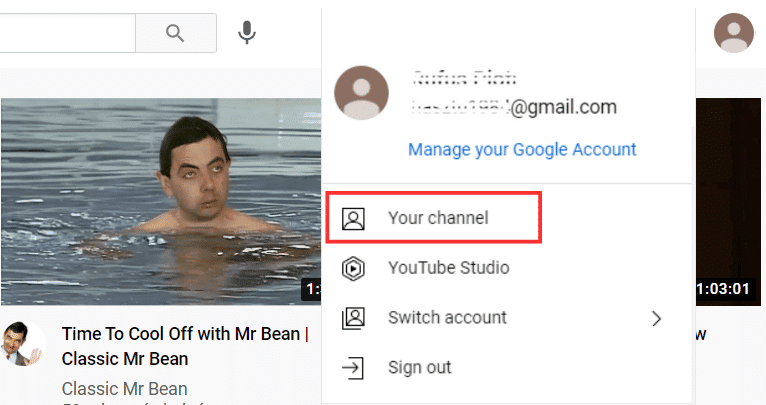The height and width of the screenshot is (405, 766).
Task: Click the Sign out arrow icon
Action: (x=353, y=368)
